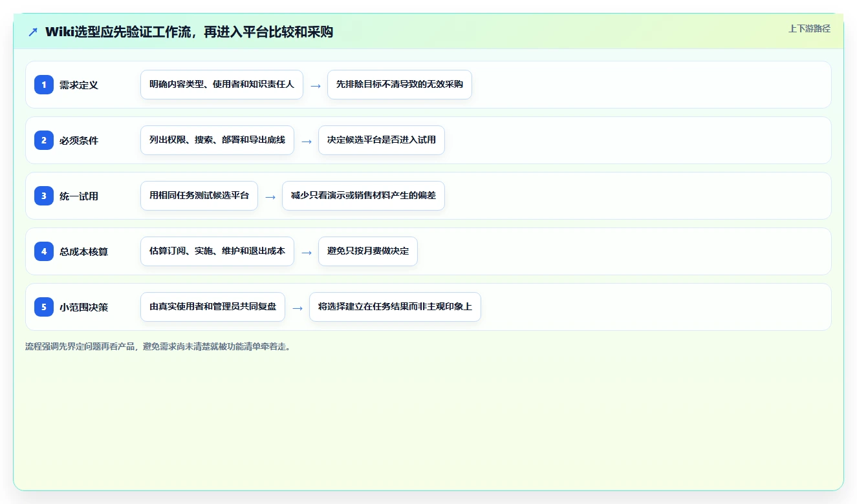Select the '必须条件' step label
Image resolution: width=857 pixels, height=504 pixels.
coord(79,140)
